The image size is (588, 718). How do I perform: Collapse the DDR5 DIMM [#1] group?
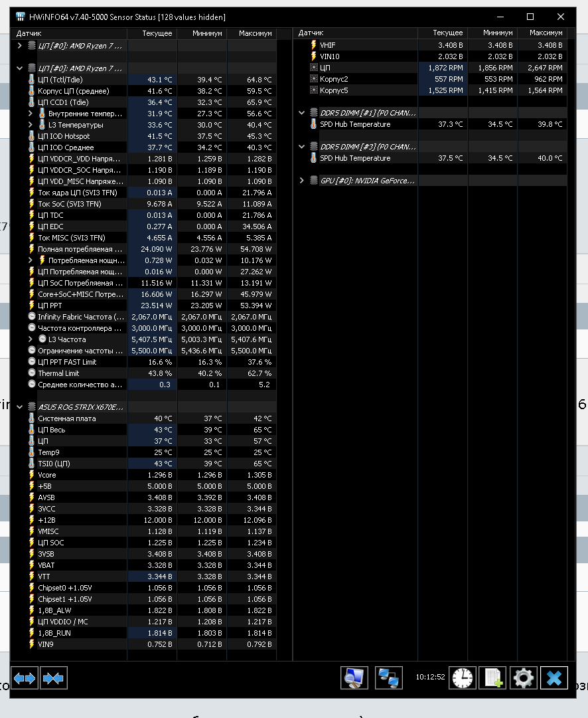click(x=301, y=113)
